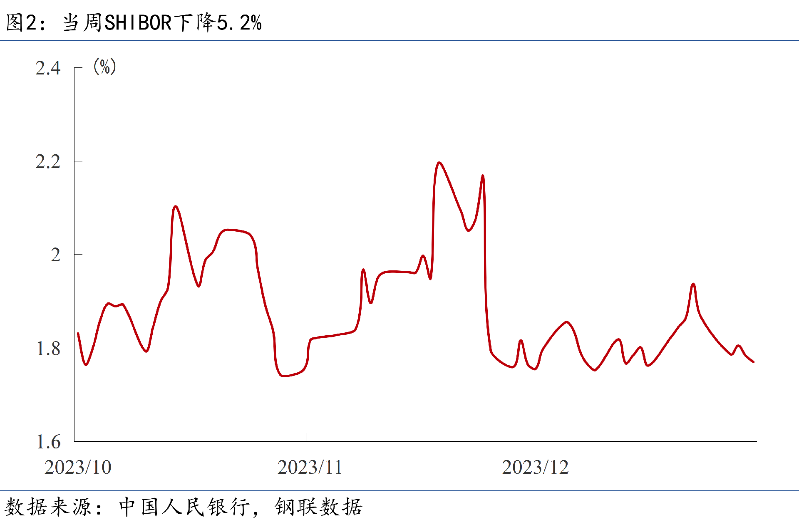This screenshot has height=532, width=799.
Task: Click the '钢联数据' source text
Action: tap(318, 507)
